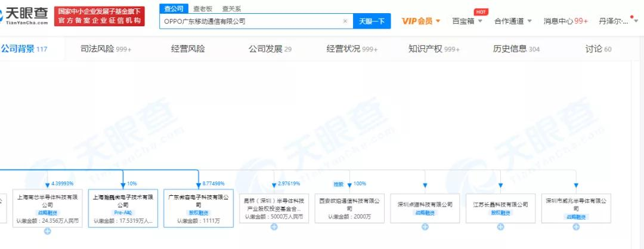Click 认缴金额：2000万 text
This screenshot has height=249, width=644.
click(349, 217)
